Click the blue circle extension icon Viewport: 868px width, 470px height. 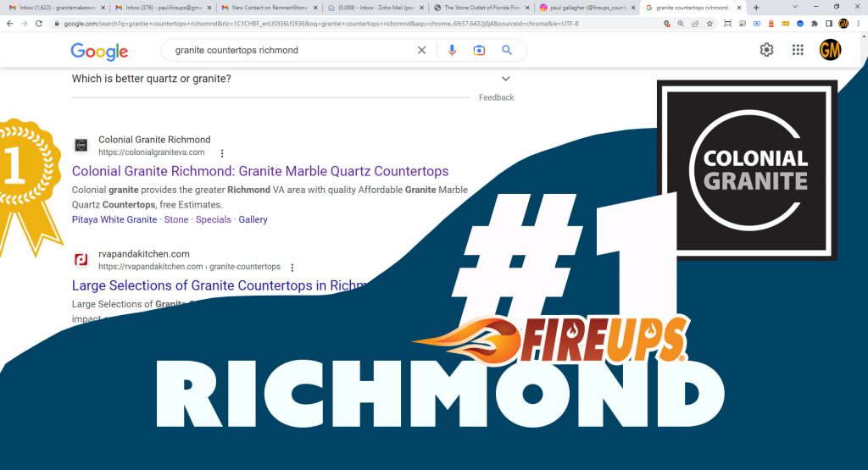coord(800,24)
